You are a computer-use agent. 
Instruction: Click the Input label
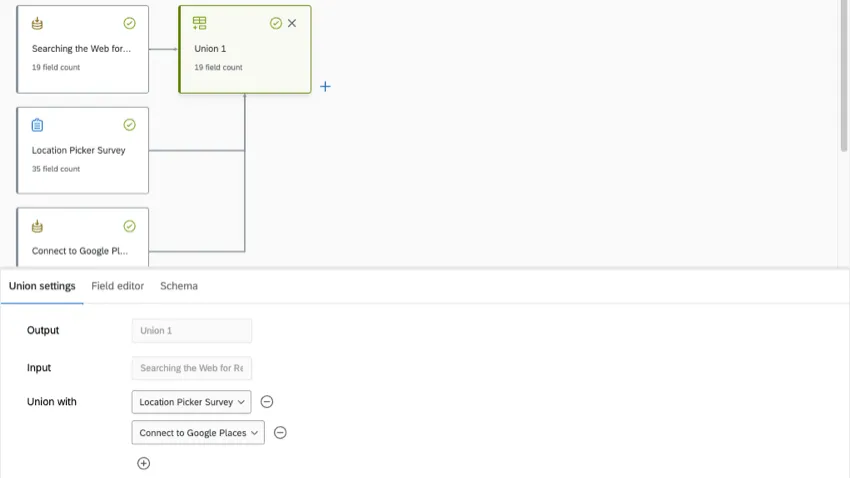(39, 368)
